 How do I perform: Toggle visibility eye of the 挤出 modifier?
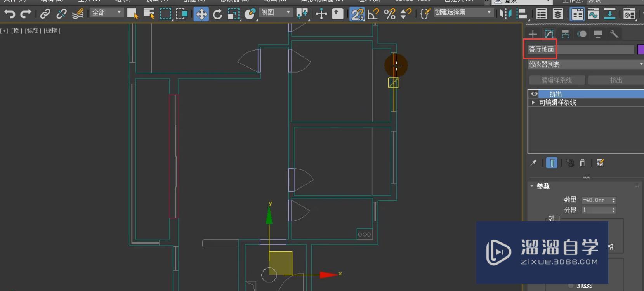click(x=534, y=94)
